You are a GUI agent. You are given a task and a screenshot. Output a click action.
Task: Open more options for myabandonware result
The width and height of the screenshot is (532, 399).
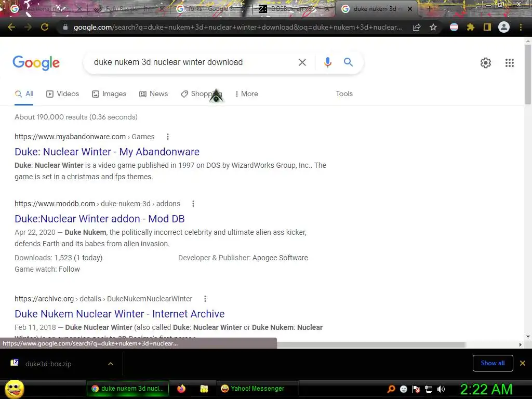(x=168, y=137)
